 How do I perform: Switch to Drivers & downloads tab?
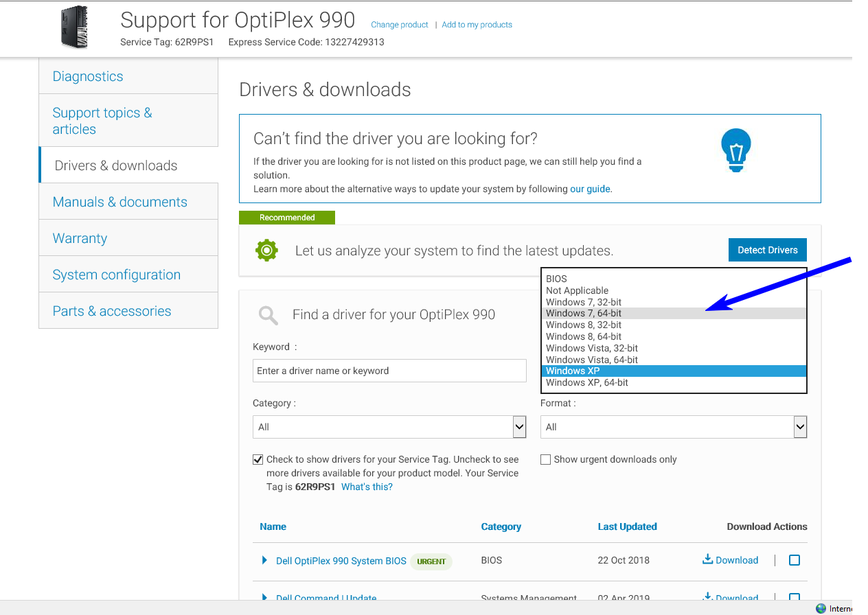coord(128,165)
